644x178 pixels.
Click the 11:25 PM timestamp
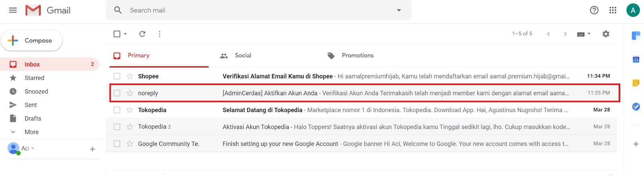point(599,93)
